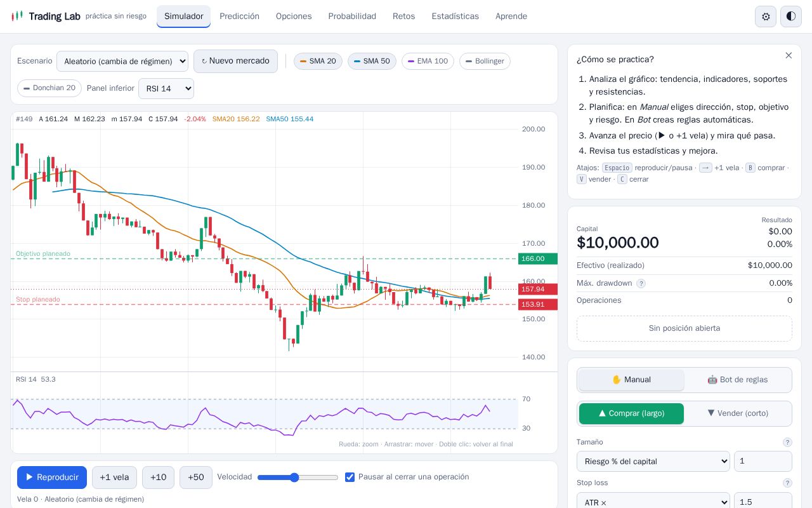Toggle the SMA 50 indicator
Viewport: 812px width, 508px height.
coord(372,62)
